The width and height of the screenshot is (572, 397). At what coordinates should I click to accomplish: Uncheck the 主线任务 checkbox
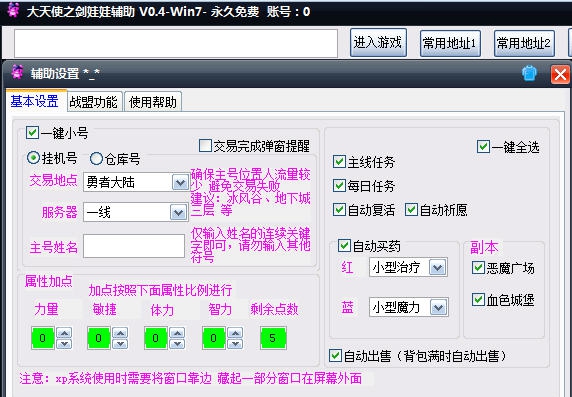[339, 162]
